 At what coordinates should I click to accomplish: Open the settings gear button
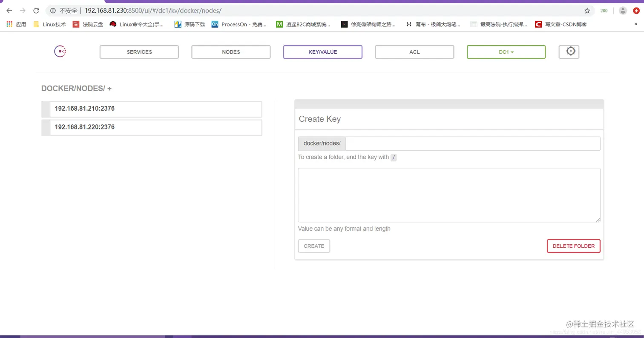click(569, 52)
